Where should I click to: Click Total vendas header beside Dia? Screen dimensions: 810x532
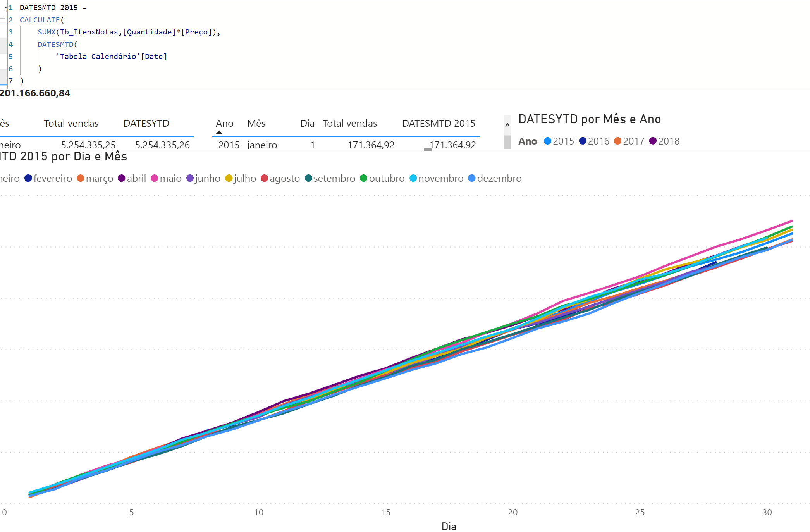click(350, 123)
